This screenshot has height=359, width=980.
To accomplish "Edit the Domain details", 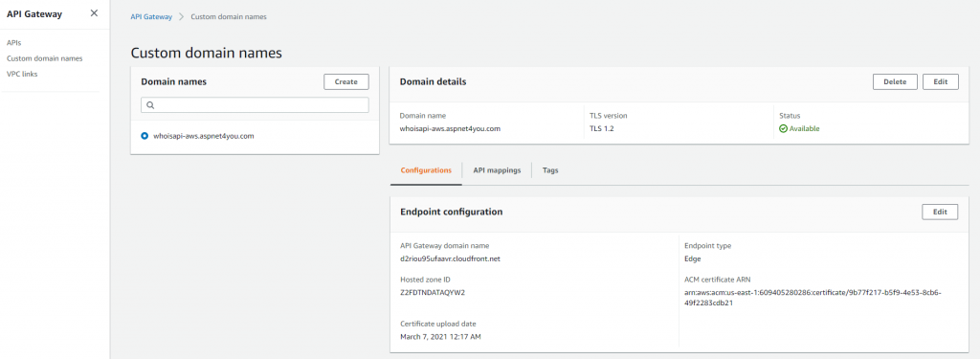I will [941, 82].
